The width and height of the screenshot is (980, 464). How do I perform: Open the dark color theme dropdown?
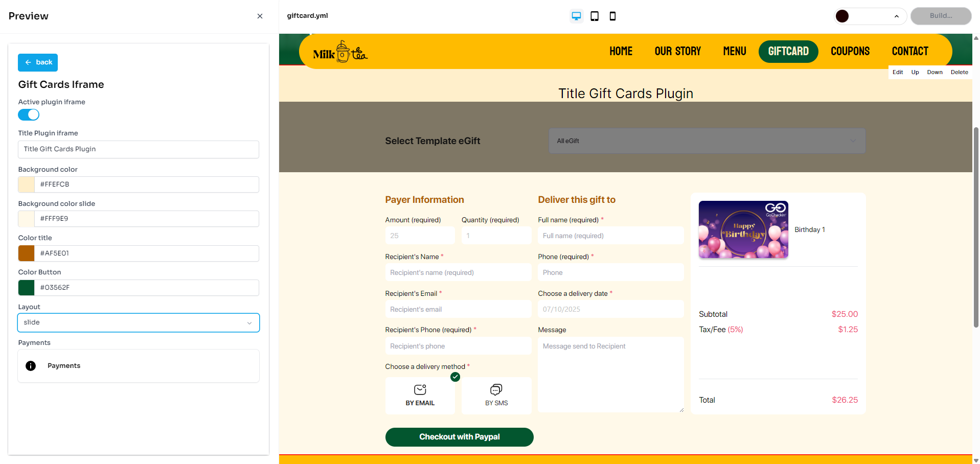point(870,16)
